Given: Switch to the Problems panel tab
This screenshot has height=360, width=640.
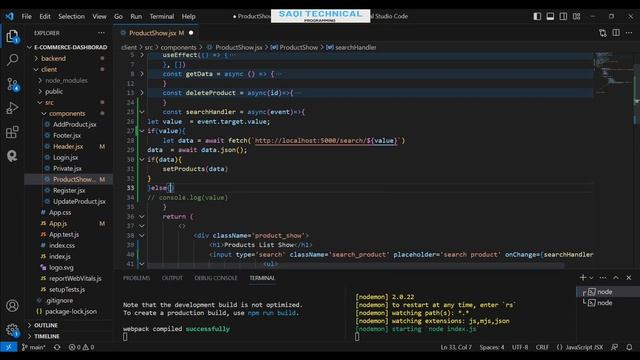Looking at the screenshot, I should [x=137, y=278].
